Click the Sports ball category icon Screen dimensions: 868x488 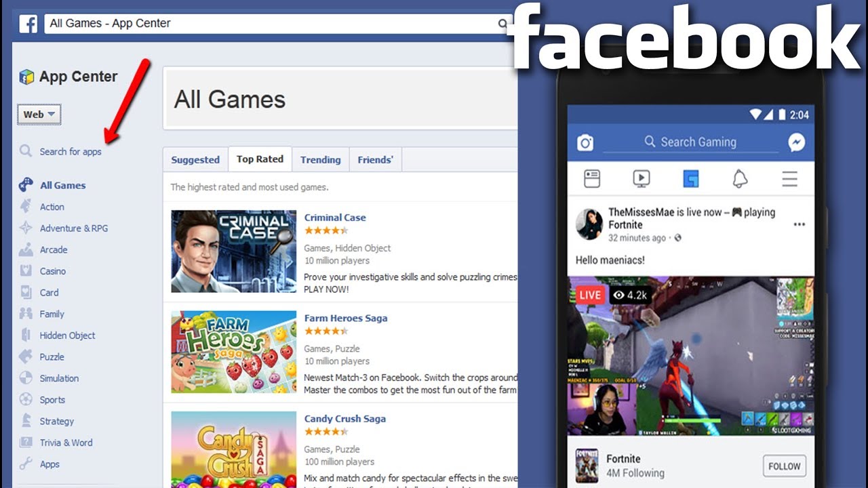26,399
